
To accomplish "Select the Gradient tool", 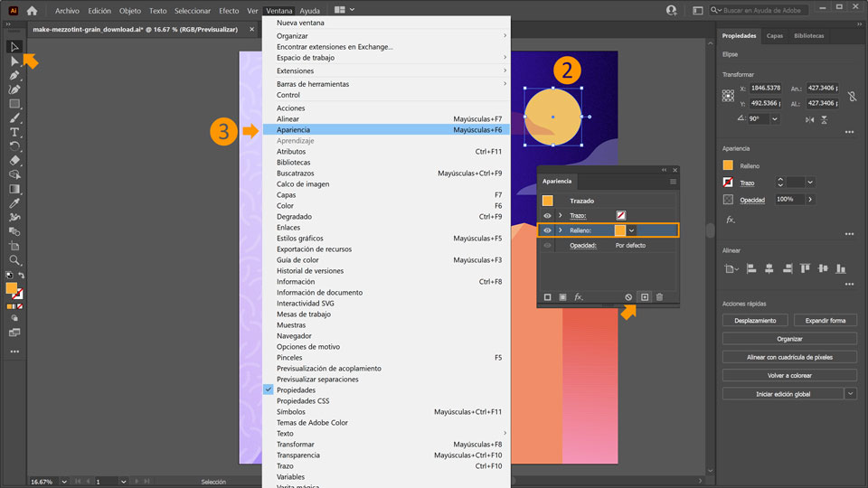I will [14, 189].
